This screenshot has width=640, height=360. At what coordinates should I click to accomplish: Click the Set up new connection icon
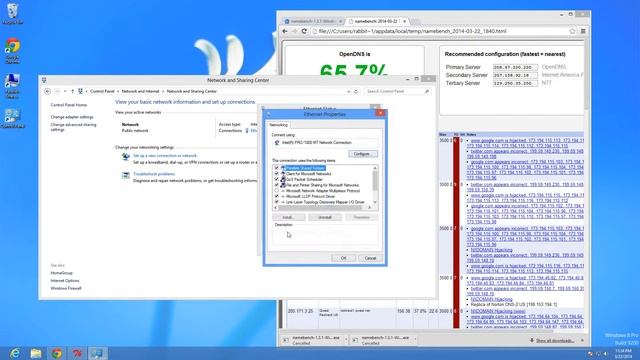(x=126, y=157)
